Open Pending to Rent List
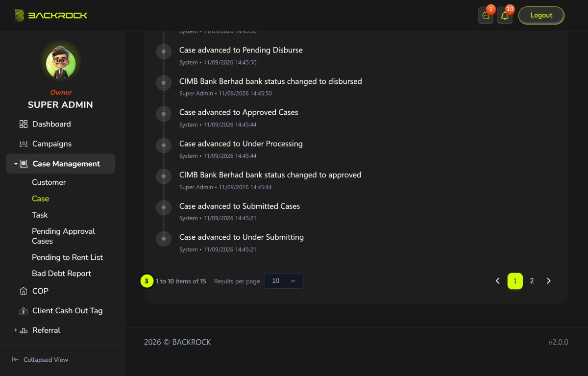This screenshot has width=588, height=376. click(x=68, y=257)
